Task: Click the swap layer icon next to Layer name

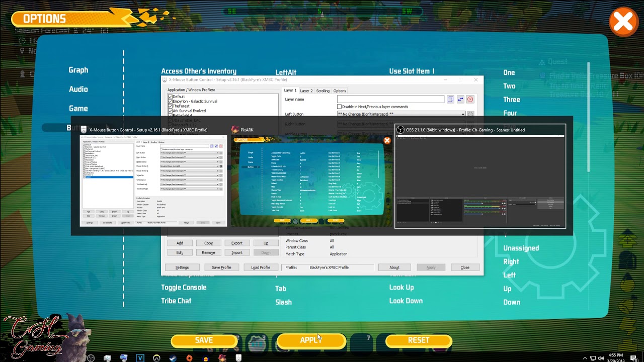Action: point(460,100)
